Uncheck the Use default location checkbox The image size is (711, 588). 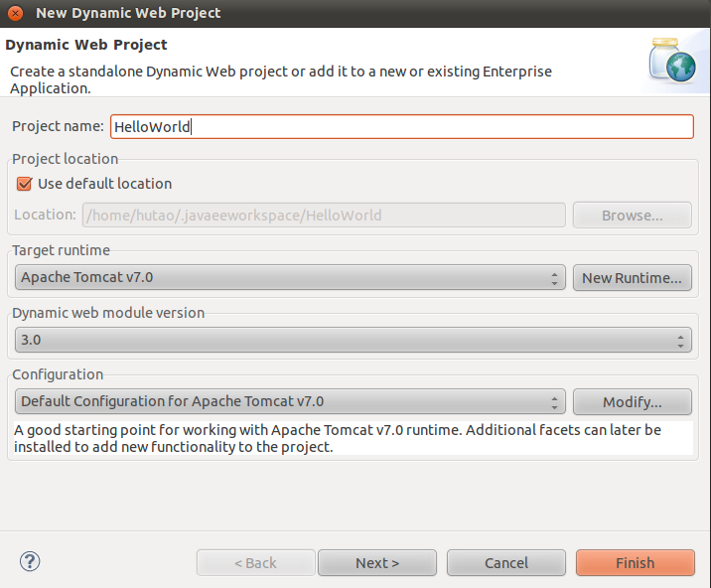pyautogui.click(x=25, y=184)
